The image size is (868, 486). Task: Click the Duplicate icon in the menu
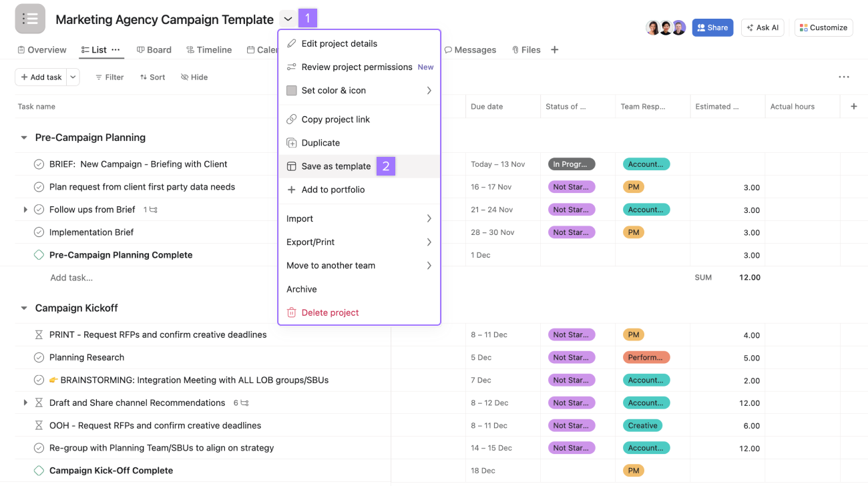click(x=291, y=143)
